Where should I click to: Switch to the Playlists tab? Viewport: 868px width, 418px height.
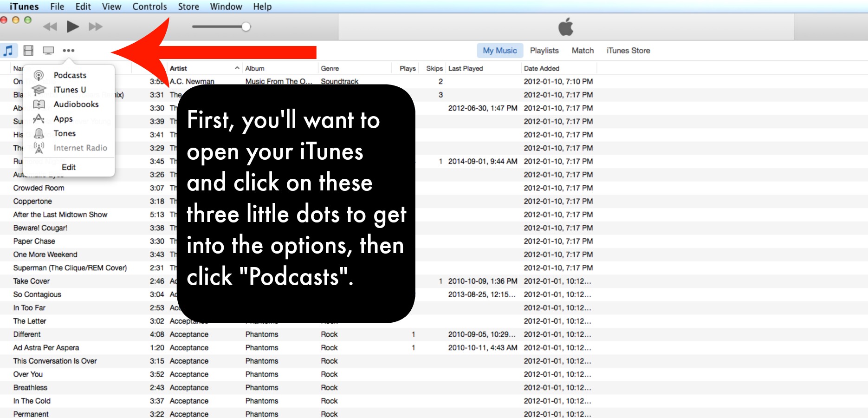(544, 50)
